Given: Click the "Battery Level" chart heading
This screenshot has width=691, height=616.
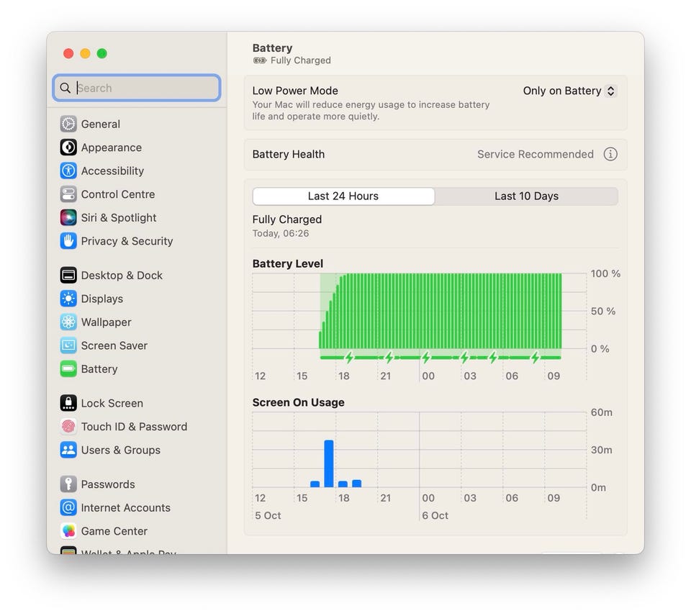Looking at the screenshot, I should [288, 263].
